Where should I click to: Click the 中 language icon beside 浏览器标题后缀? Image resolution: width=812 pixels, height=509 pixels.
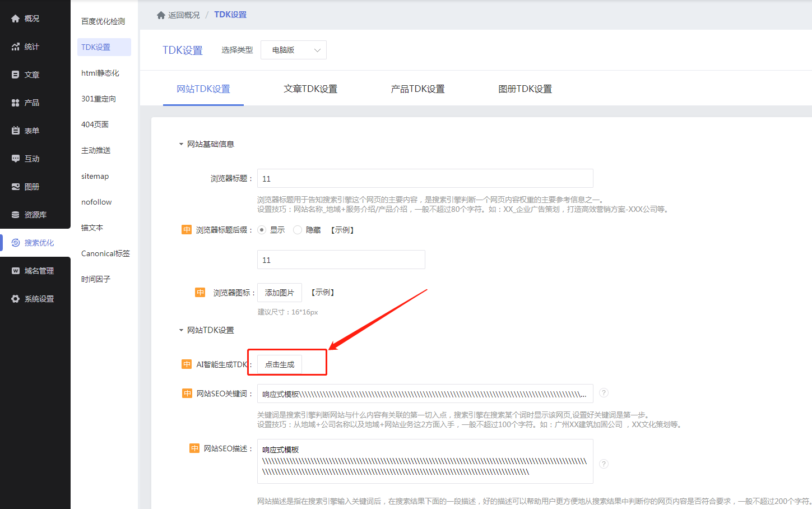(x=187, y=230)
